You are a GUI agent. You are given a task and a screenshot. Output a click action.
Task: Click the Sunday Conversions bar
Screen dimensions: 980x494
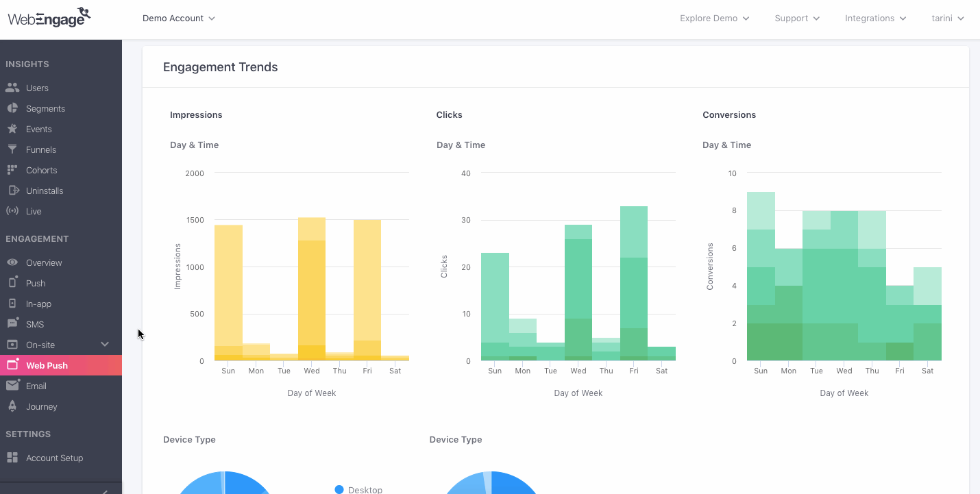tap(761, 276)
